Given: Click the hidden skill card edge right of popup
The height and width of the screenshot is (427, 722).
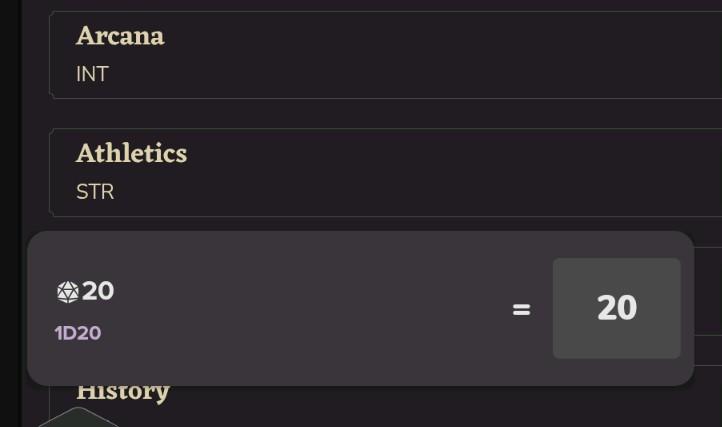Looking at the screenshot, I should coord(708,300).
